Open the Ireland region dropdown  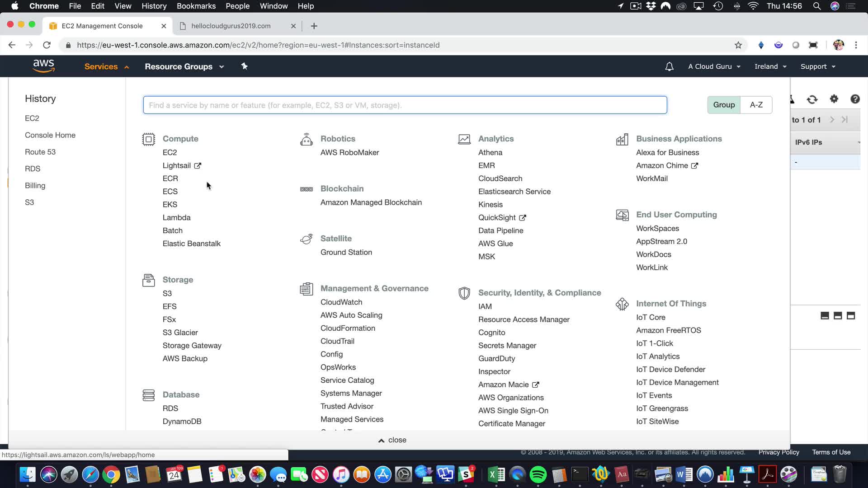pos(770,66)
